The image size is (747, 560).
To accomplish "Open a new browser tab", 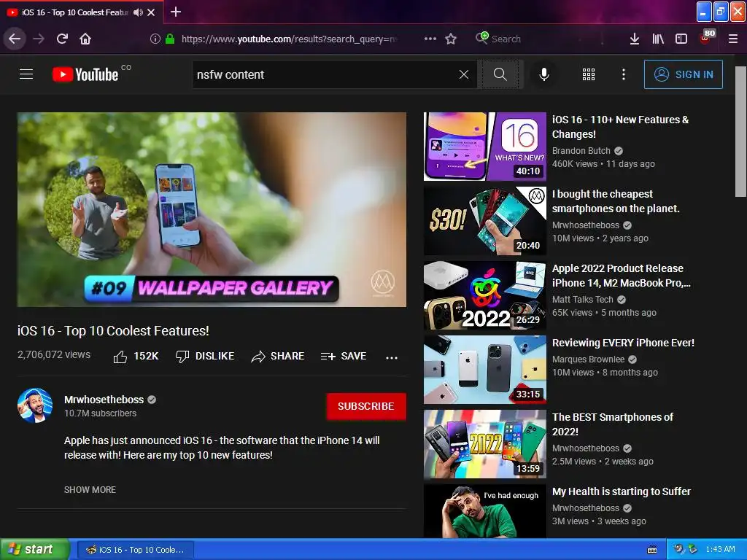I will [176, 12].
